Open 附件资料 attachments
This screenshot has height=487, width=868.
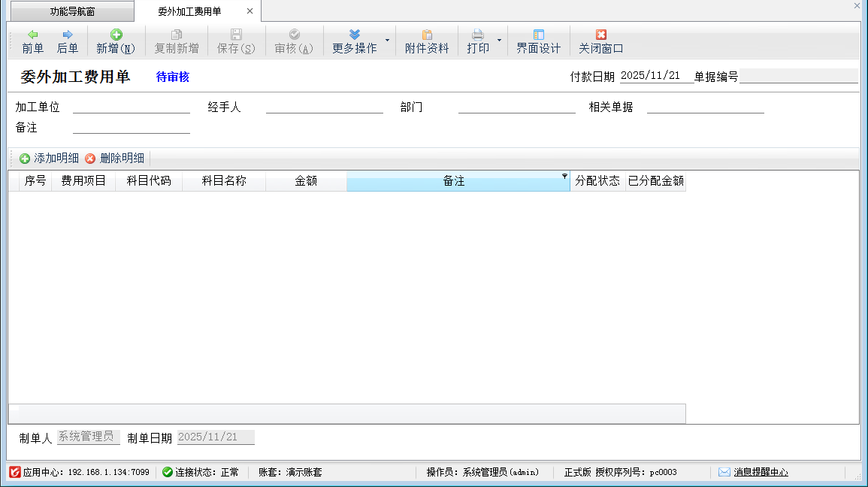[427, 41]
